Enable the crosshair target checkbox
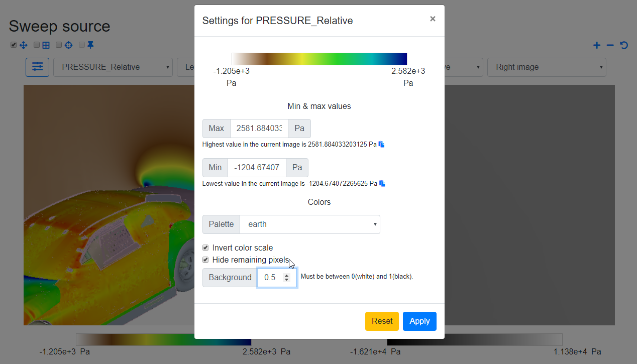Viewport: 637px width, 364px height. coord(59,45)
